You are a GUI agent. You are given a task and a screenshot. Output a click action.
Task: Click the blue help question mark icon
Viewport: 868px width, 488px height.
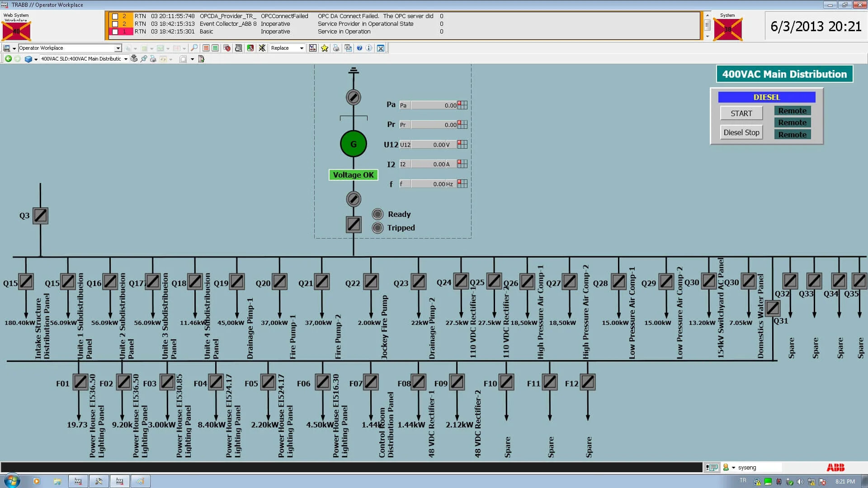pyautogui.click(x=359, y=48)
